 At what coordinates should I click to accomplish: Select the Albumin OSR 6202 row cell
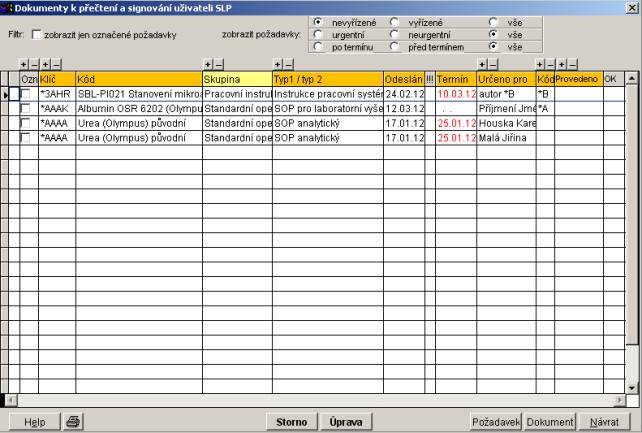click(x=139, y=108)
